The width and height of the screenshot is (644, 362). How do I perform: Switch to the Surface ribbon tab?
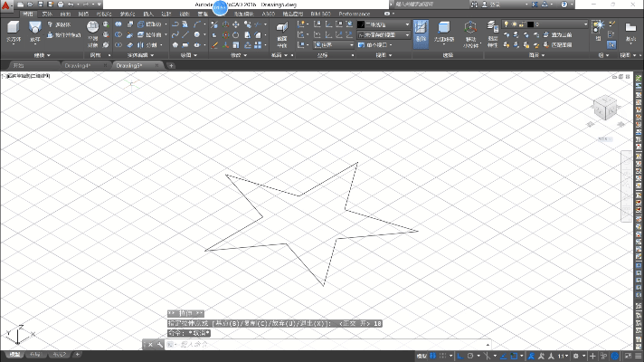pyautogui.click(x=65, y=14)
